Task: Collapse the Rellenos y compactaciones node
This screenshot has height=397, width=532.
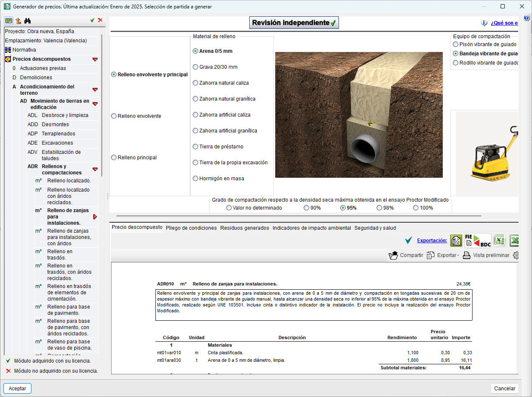Action: coord(95,169)
